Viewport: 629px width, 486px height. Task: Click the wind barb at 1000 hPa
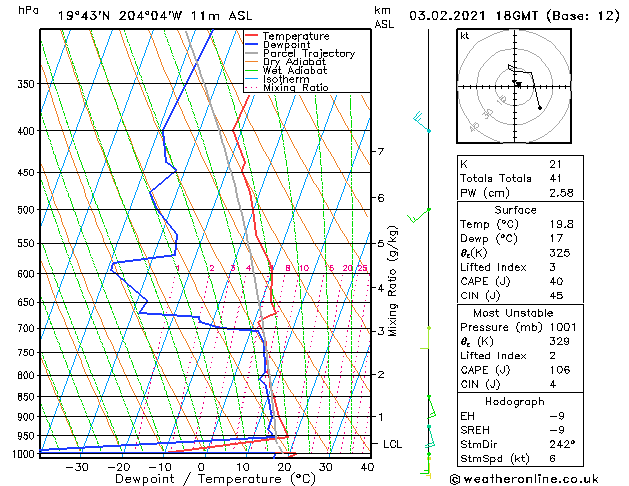pyautogui.click(x=426, y=464)
